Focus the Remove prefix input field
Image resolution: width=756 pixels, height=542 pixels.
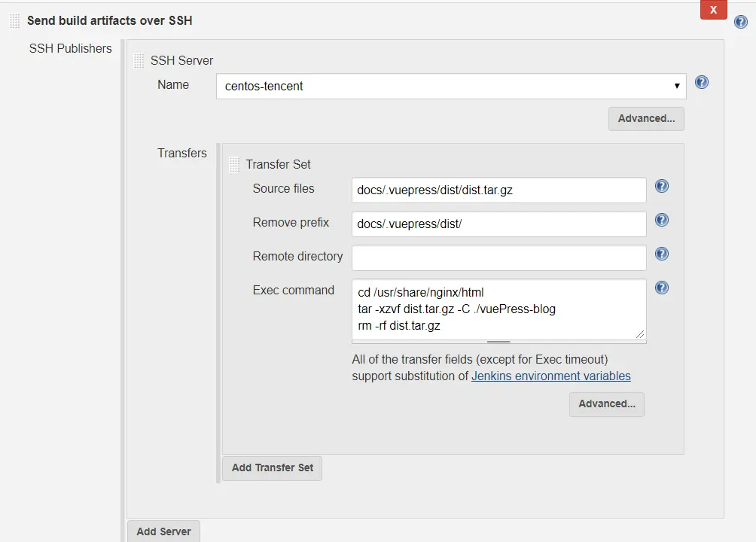(x=498, y=224)
